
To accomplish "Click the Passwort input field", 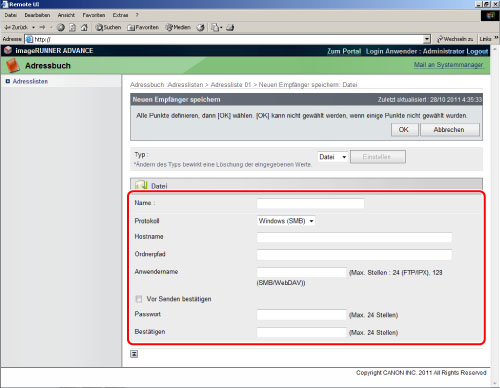I will click(x=302, y=315).
